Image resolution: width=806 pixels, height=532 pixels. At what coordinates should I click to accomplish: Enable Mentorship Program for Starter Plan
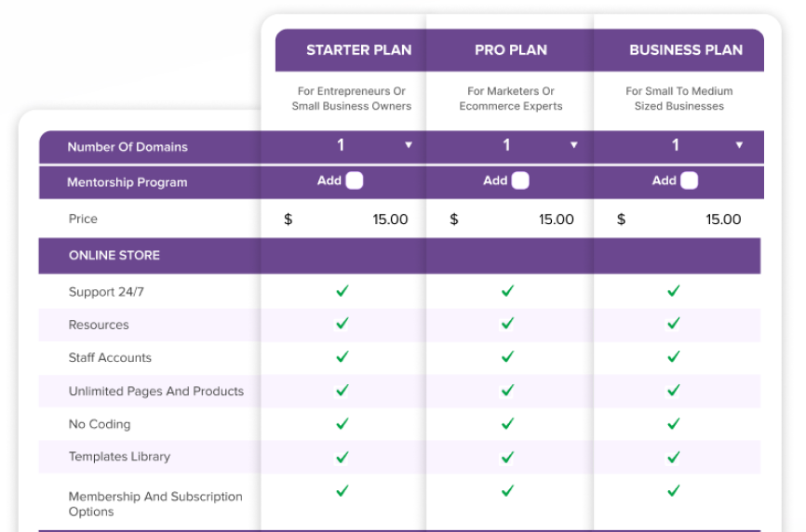[x=355, y=180]
